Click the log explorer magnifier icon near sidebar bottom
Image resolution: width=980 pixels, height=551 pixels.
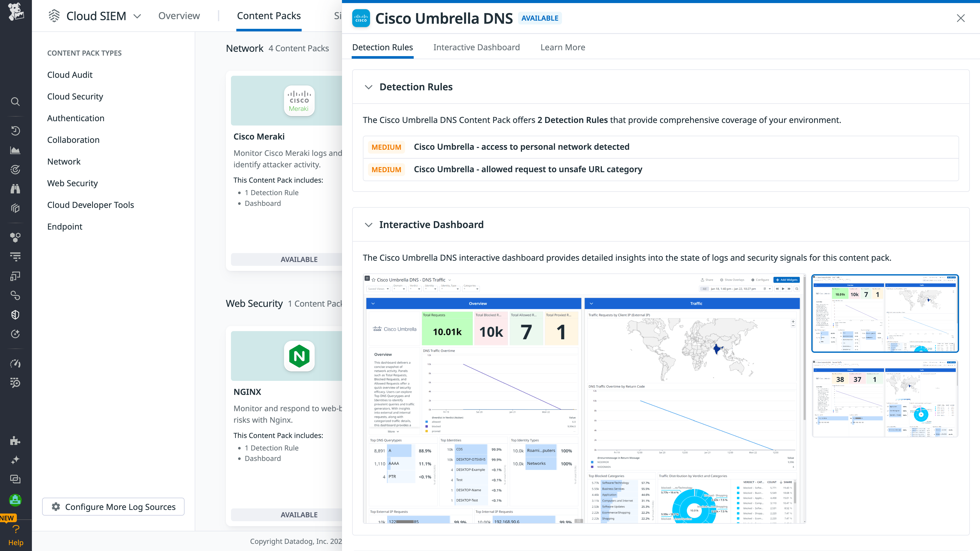tap(15, 383)
